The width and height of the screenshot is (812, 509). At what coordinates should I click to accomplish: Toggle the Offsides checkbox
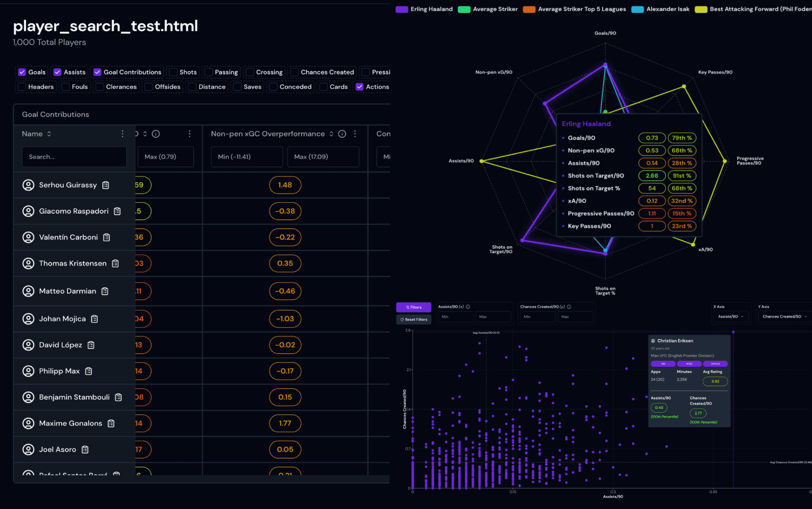click(148, 87)
